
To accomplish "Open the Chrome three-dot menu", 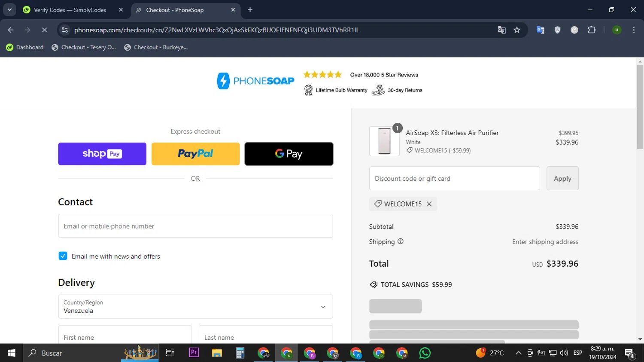I will [634, 30].
